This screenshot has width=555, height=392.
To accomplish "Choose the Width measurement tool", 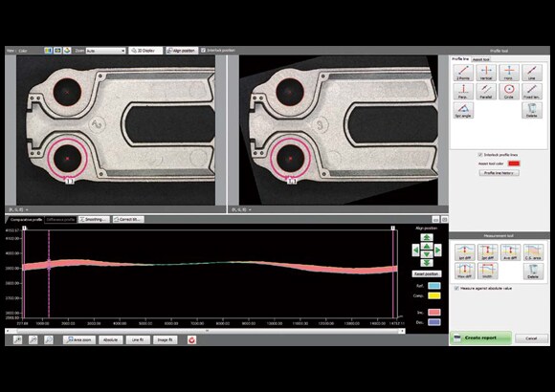I will click(487, 271).
